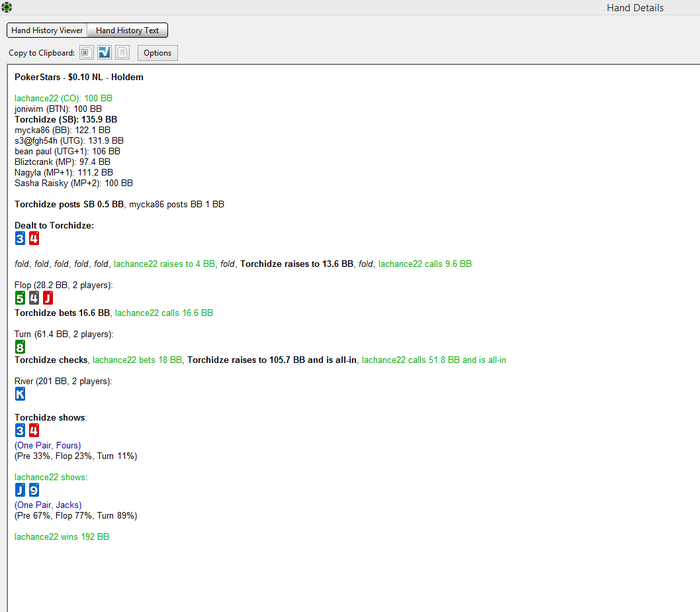Click the 'Hand Details' window title
The width and height of the screenshot is (700, 612).
(x=635, y=8)
